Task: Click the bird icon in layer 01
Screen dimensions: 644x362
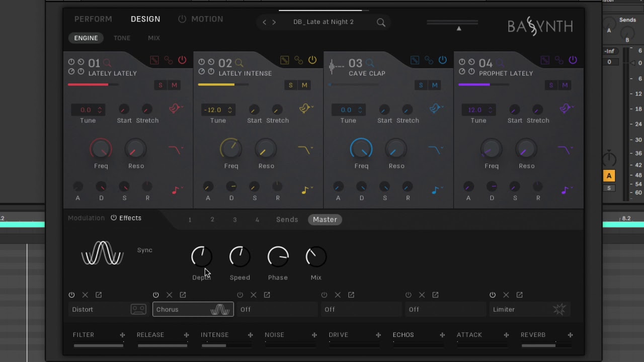Action: 175,109
